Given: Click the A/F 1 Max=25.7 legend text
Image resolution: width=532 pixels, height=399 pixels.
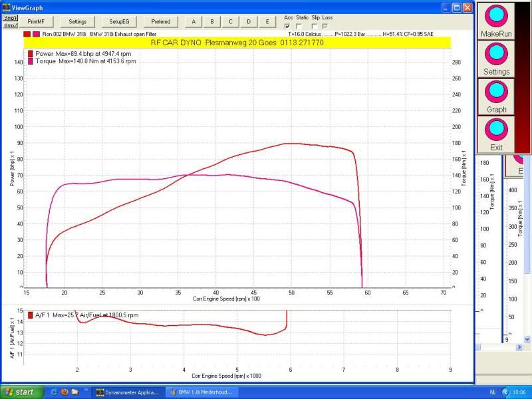Looking at the screenshot, I should [x=87, y=315].
